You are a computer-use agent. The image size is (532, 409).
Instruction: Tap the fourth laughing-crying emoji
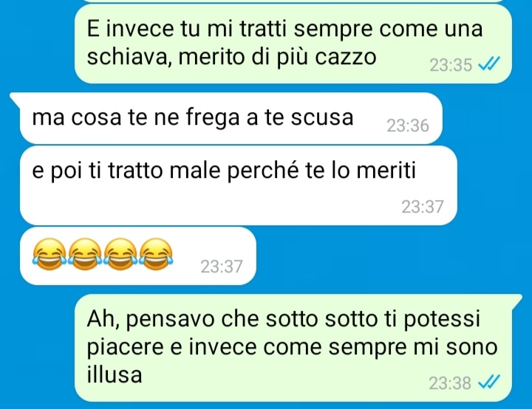(156, 255)
